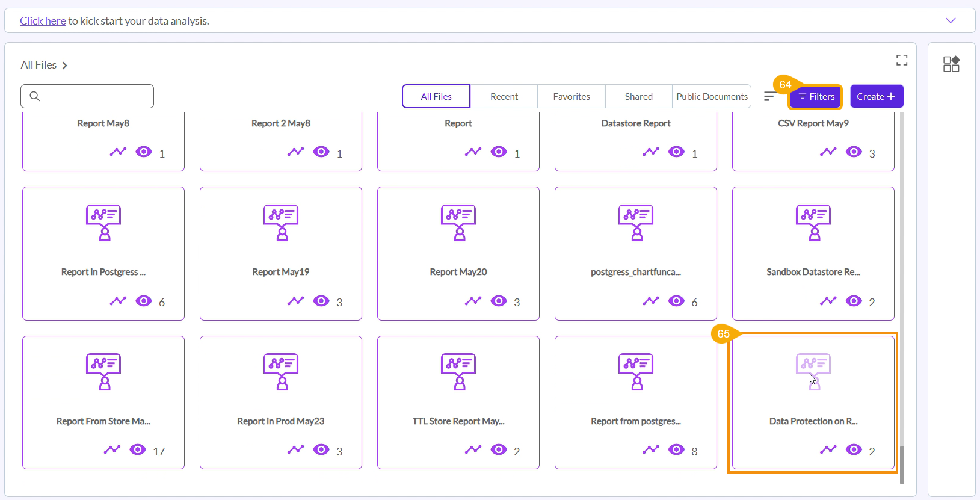Switch to the Recent tab
This screenshot has width=980, height=500.
tap(504, 97)
